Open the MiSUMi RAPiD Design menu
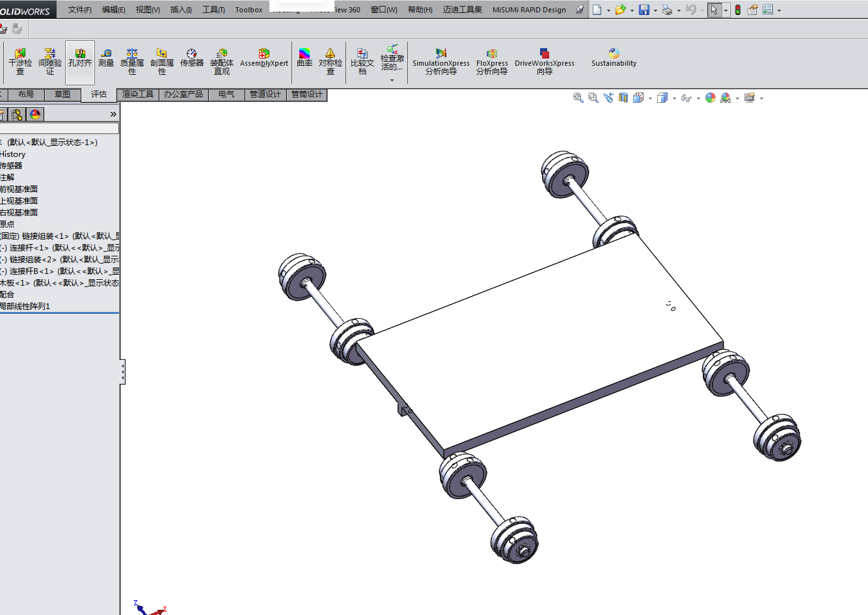The width and height of the screenshot is (868, 615). pos(529,10)
